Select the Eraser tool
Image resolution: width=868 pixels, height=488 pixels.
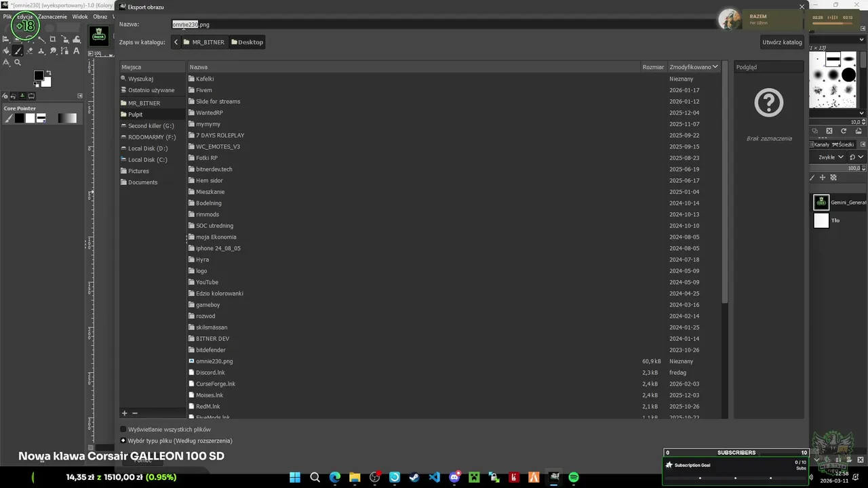point(29,51)
